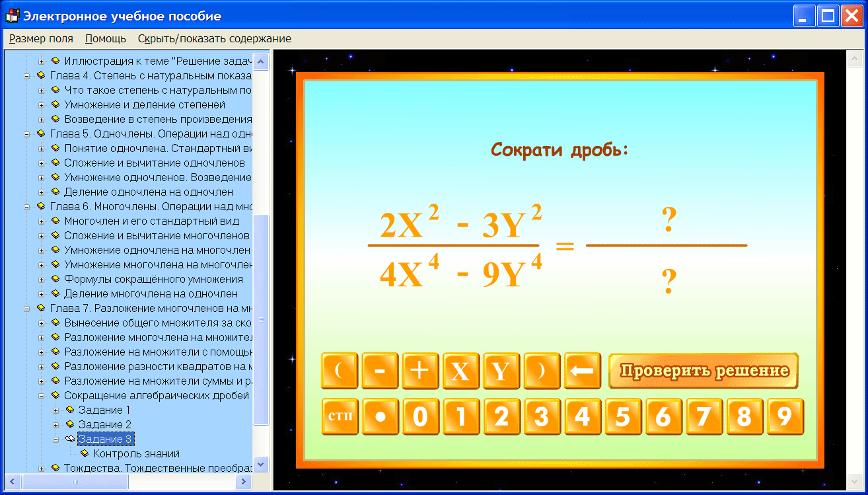Click the numerator question mark field

pyautogui.click(x=669, y=220)
